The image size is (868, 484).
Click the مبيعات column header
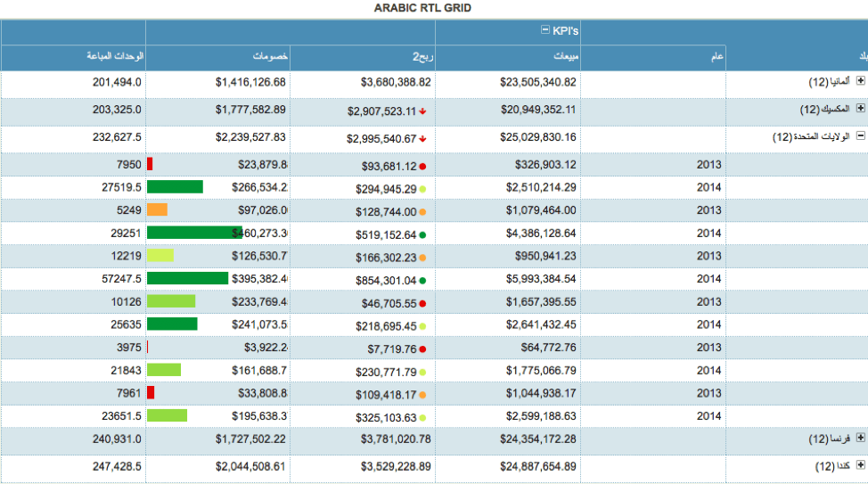tap(567, 57)
